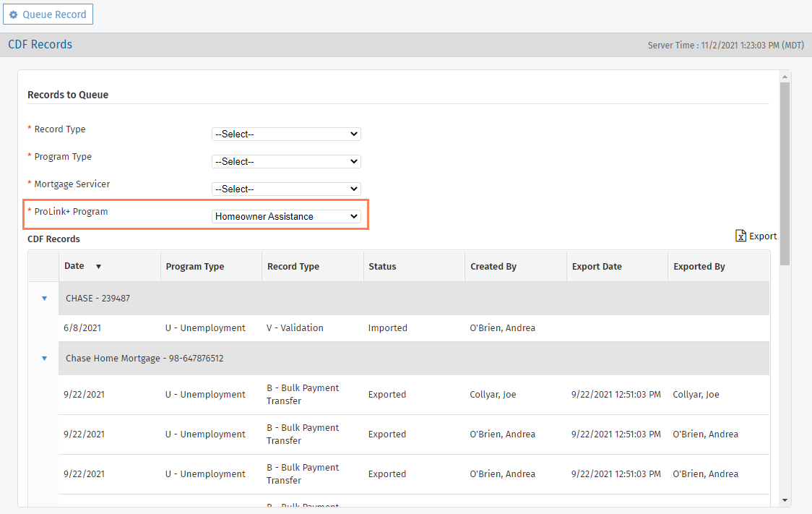Click the Mortgage Servicer field label

click(72, 184)
